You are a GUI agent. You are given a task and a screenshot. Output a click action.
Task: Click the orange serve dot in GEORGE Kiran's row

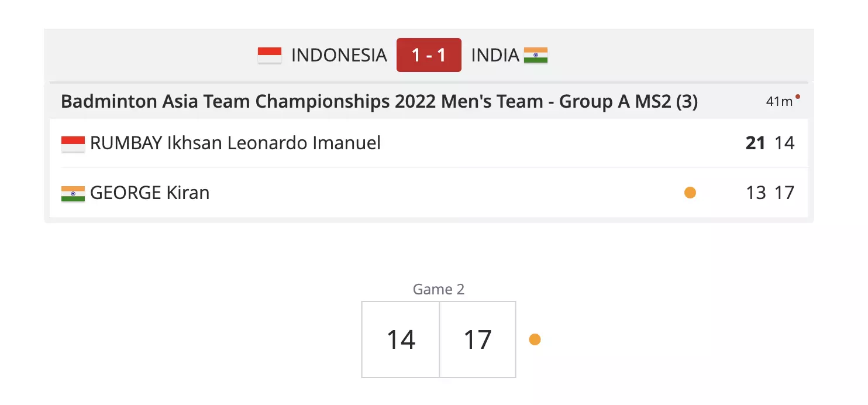690,193
